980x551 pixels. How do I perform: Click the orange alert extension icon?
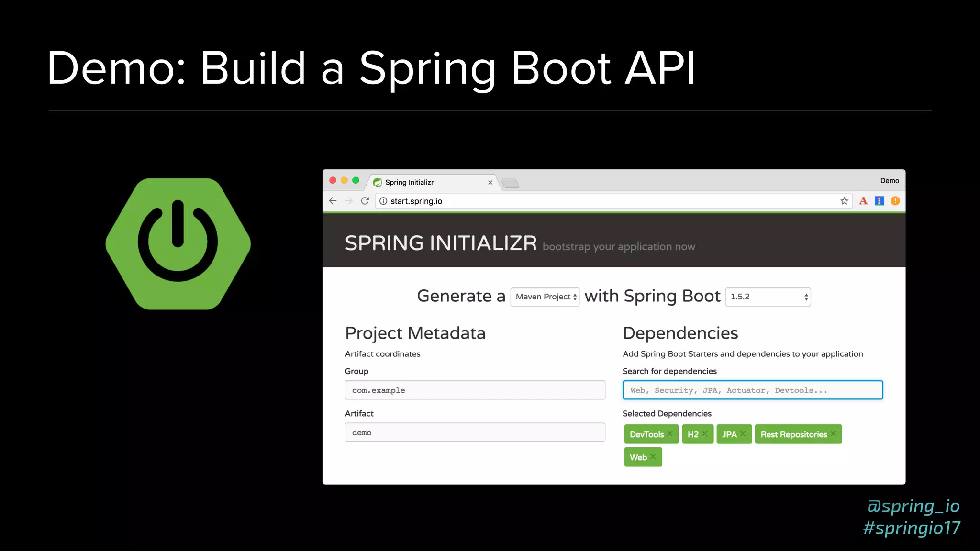[x=895, y=201]
